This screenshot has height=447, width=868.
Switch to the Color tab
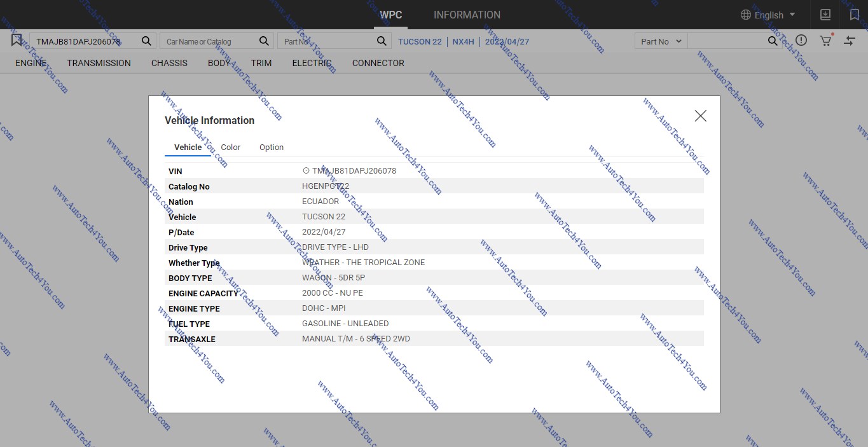point(230,147)
